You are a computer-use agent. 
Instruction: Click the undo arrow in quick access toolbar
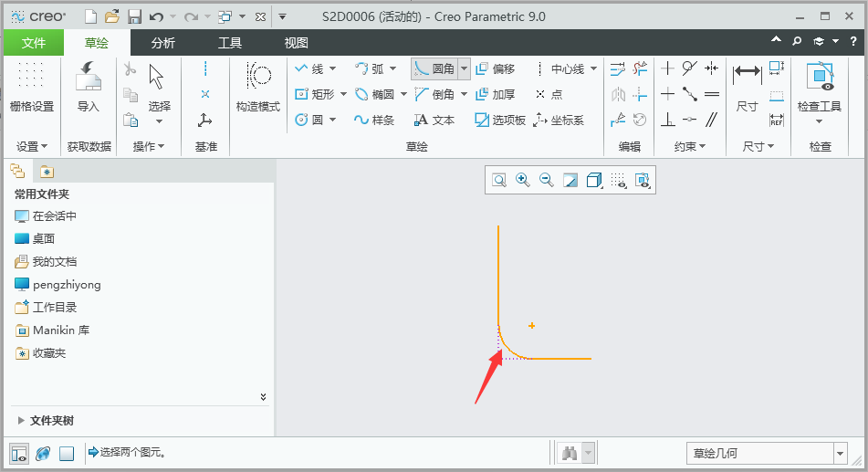[x=156, y=16]
